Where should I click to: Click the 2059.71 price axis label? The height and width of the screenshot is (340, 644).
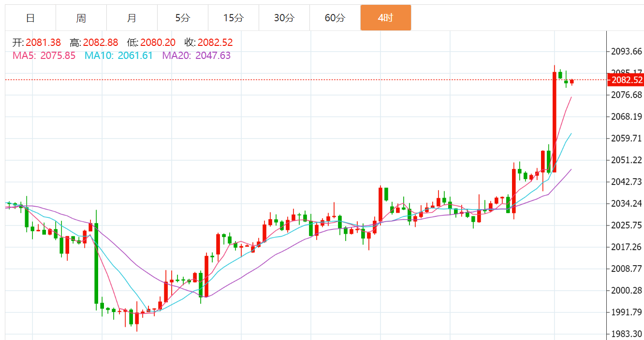(x=627, y=138)
